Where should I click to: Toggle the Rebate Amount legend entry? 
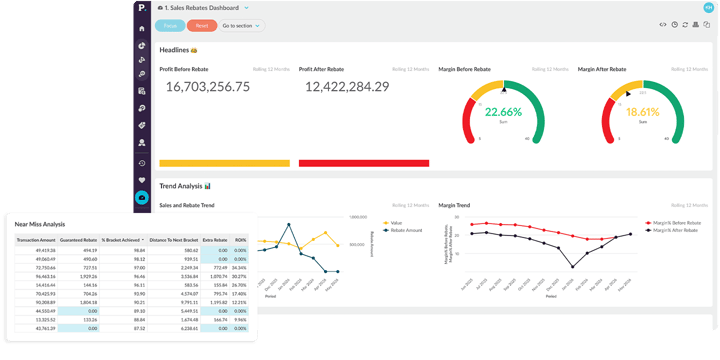(x=402, y=230)
